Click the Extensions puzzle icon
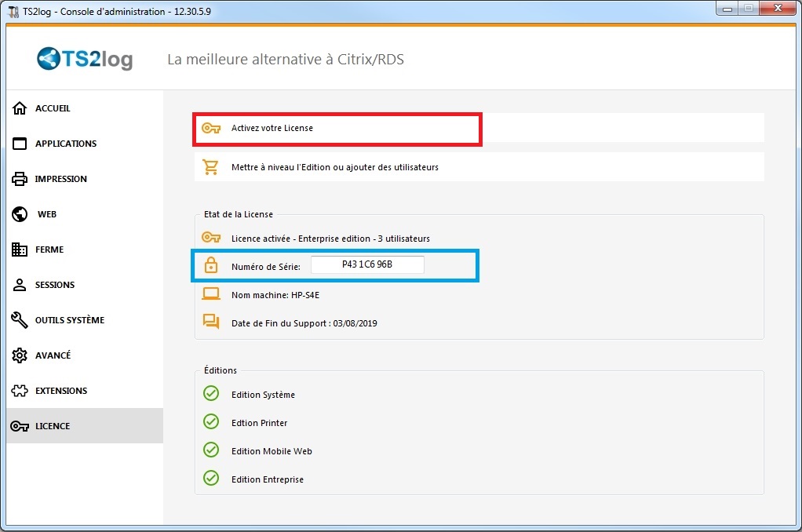 click(20, 390)
